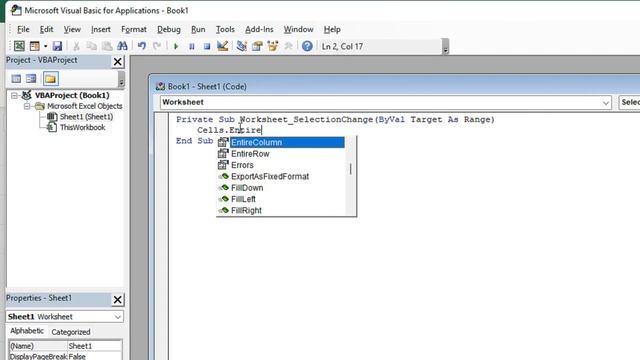Open the Edit menu
Viewport: 640px width, 360px height.
pos(46,29)
